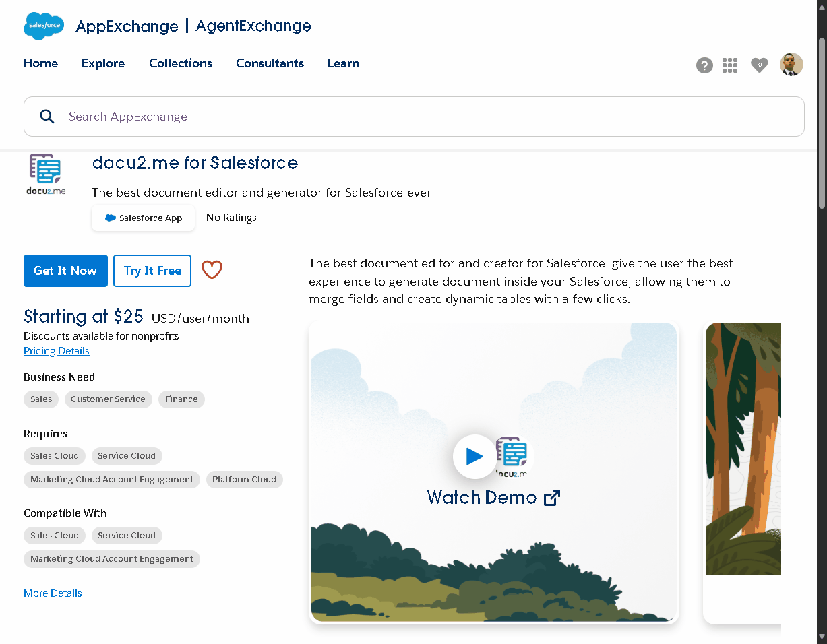Click the AppExchange title link
The width and height of the screenshot is (827, 644).
(127, 26)
